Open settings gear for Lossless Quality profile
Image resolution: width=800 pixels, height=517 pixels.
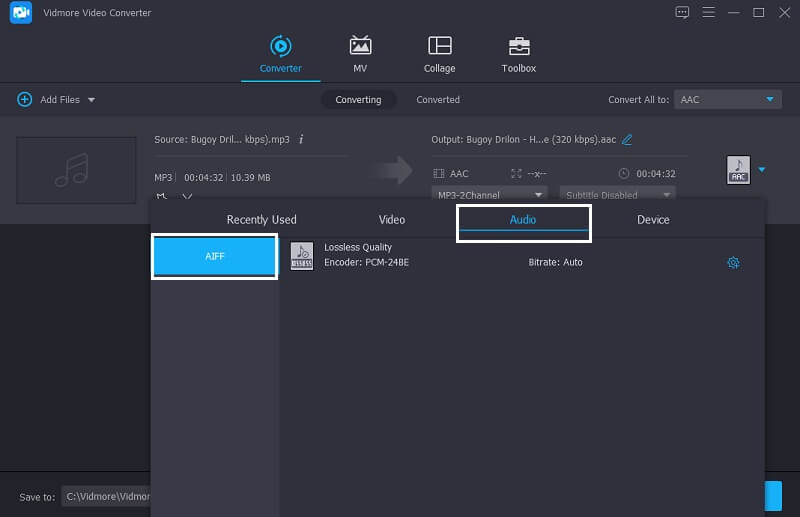[733, 262]
